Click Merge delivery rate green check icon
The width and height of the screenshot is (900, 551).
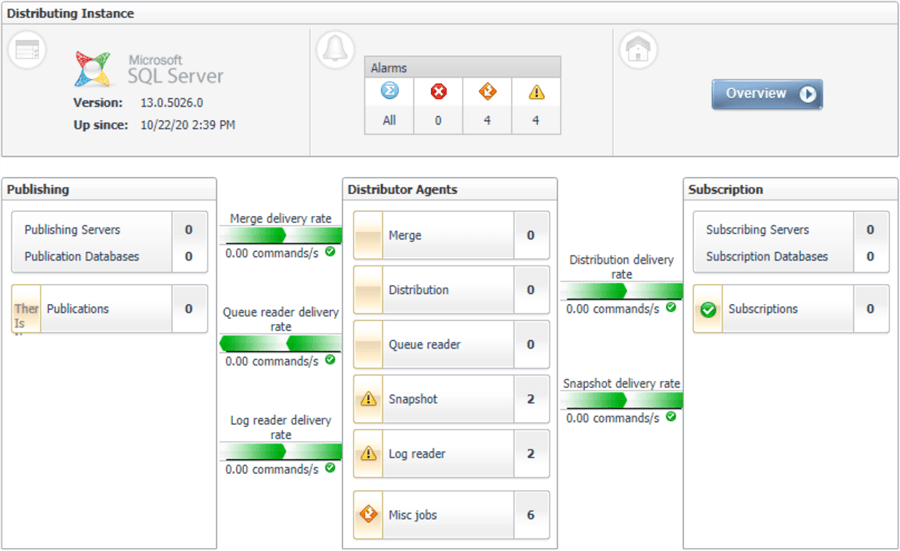[330, 251]
